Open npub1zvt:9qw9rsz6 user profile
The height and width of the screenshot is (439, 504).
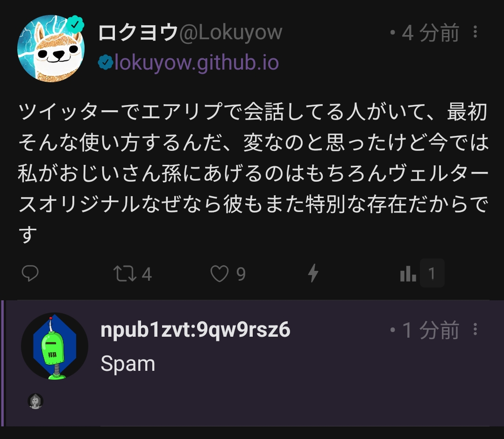pos(195,330)
